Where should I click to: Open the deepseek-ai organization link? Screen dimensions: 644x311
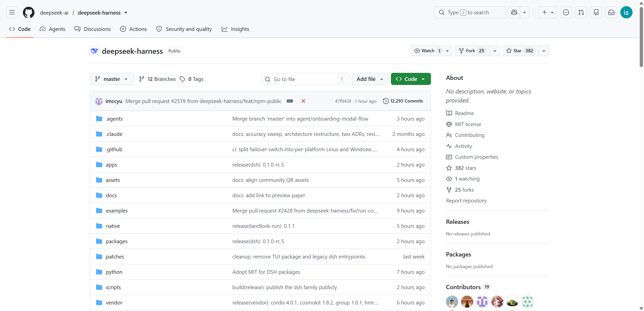54,13
